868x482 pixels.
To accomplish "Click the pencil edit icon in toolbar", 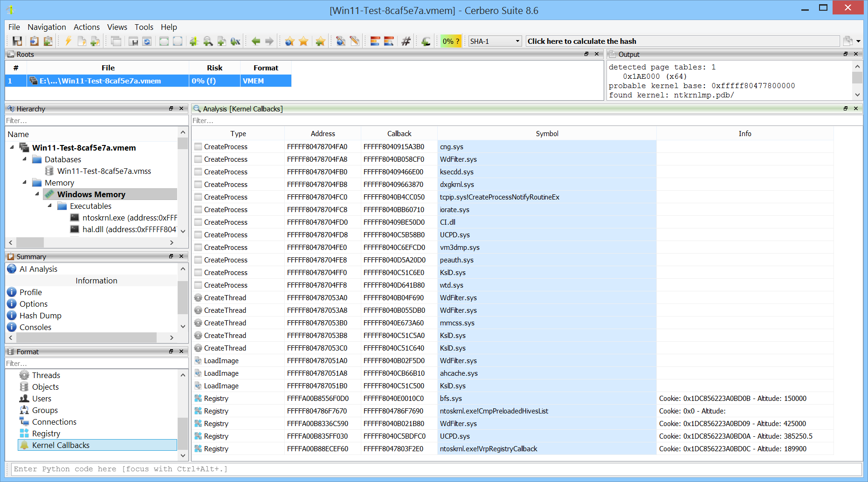I will (355, 41).
